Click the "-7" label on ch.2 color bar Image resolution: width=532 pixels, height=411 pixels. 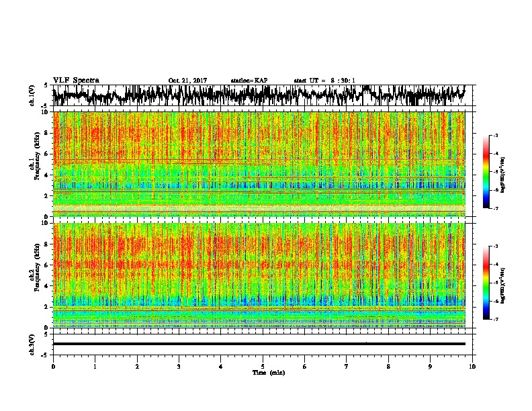pos(496,319)
